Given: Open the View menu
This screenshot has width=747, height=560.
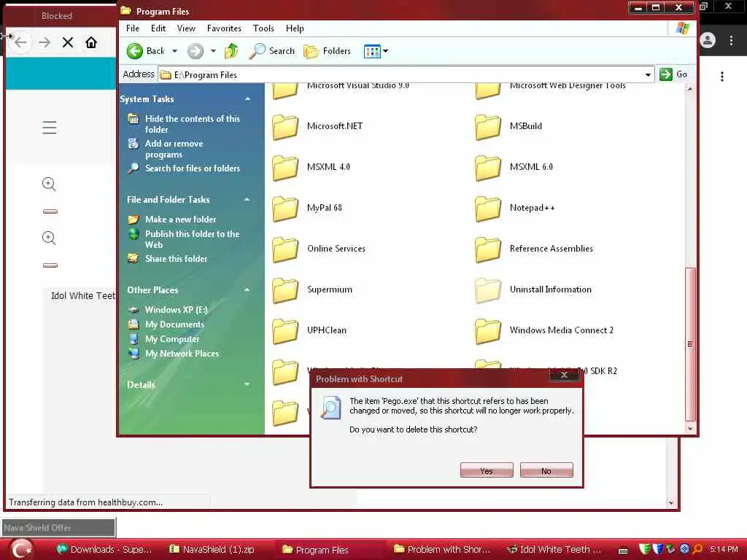Looking at the screenshot, I should pos(186,28).
